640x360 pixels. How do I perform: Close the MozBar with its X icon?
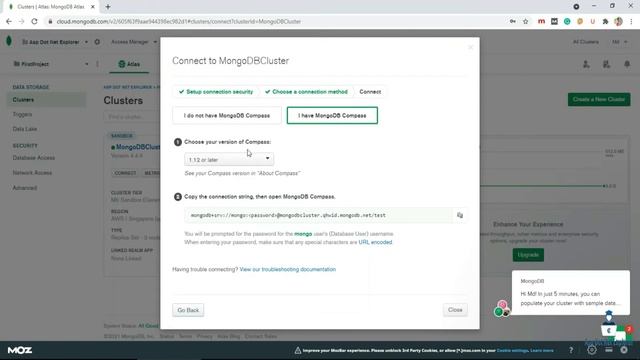[x=624, y=350]
